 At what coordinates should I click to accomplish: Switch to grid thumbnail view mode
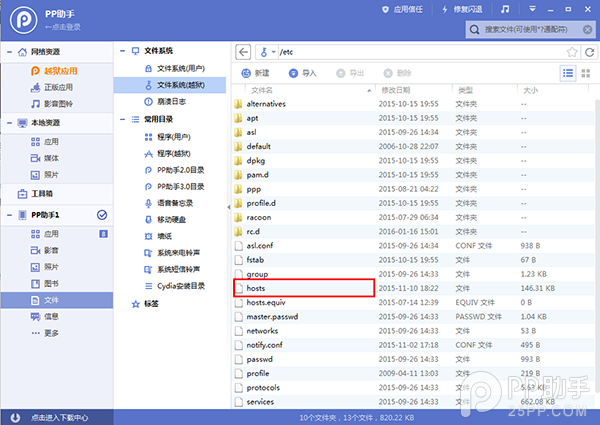(586, 73)
